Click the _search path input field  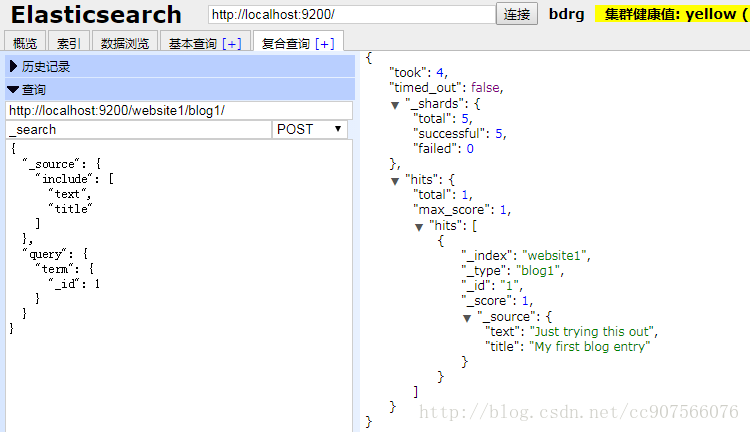point(139,130)
